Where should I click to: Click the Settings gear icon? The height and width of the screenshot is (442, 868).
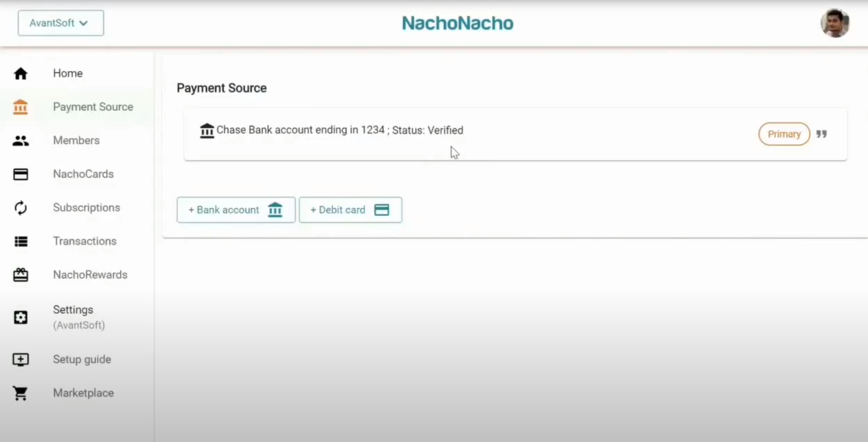click(x=20, y=317)
